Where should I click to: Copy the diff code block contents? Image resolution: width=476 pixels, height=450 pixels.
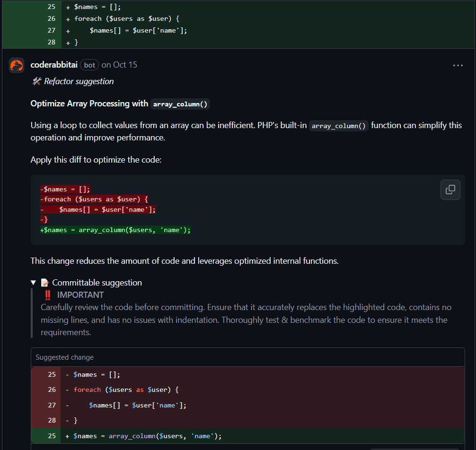point(450,190)
